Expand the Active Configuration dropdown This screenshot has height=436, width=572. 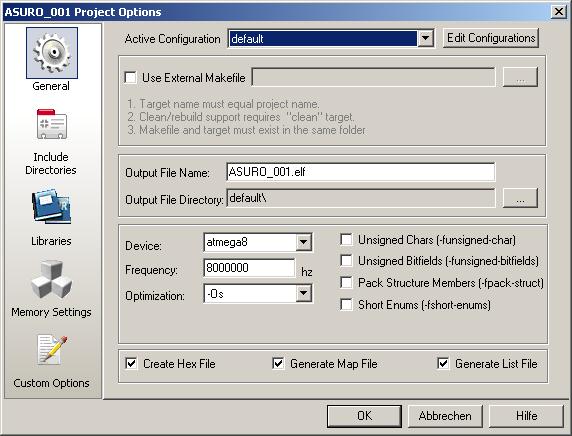(425, 38)
